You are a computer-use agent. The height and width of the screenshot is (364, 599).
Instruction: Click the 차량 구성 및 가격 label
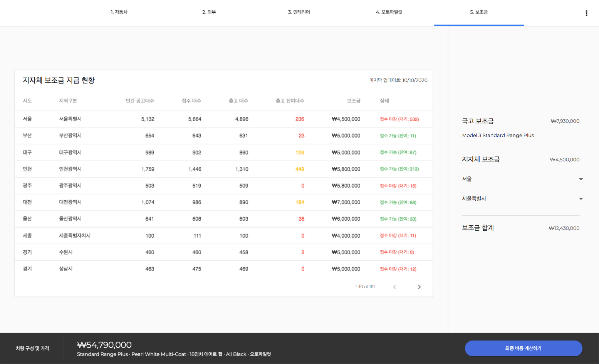pyautogui.click(x=32, y=349)
